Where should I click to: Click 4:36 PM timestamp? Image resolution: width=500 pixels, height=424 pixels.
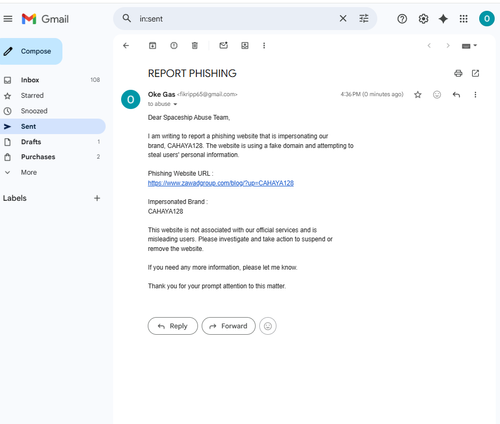point(372,94)
